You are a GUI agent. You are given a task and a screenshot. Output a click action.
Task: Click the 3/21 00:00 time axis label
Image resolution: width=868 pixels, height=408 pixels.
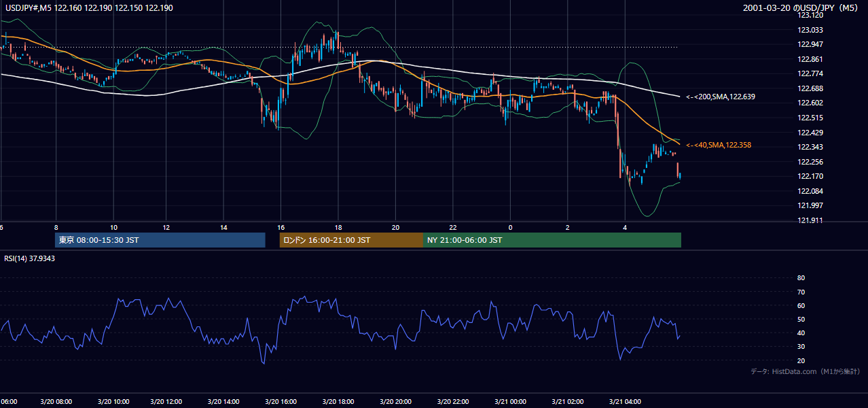click(x=510, y=402)
